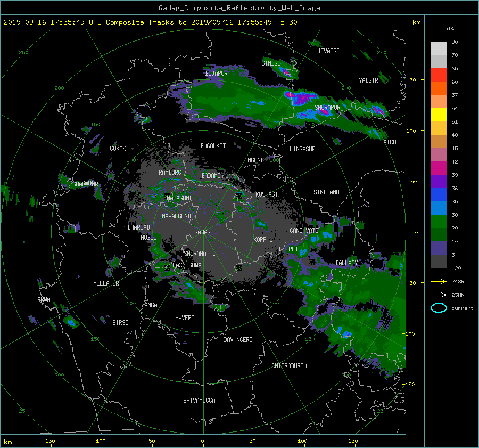Click the HUBLI label on map
479x448 pixels.
148,237
